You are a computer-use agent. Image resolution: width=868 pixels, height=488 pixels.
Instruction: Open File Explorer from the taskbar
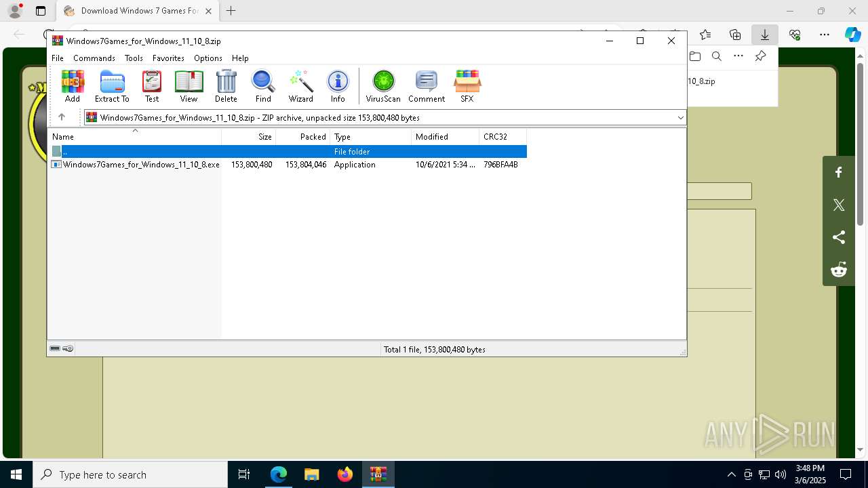(311, 474)
